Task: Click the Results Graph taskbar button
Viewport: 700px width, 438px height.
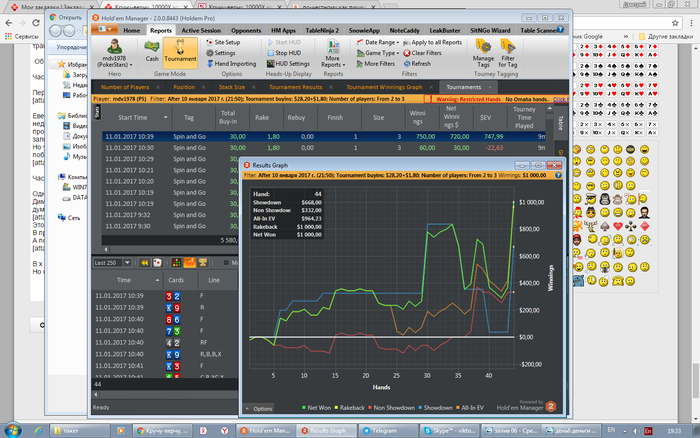Action: click(327, 430)
